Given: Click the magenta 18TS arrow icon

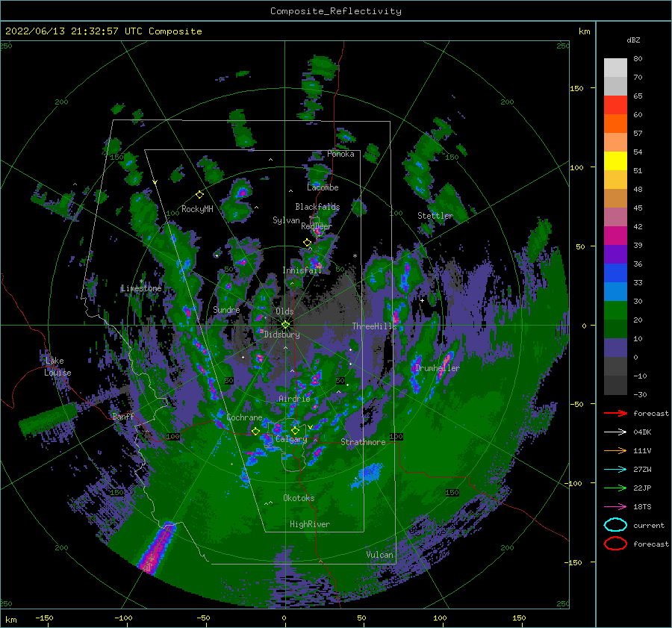Looking at the screenshot, I should pyautogui.click(x=615, y=507).
